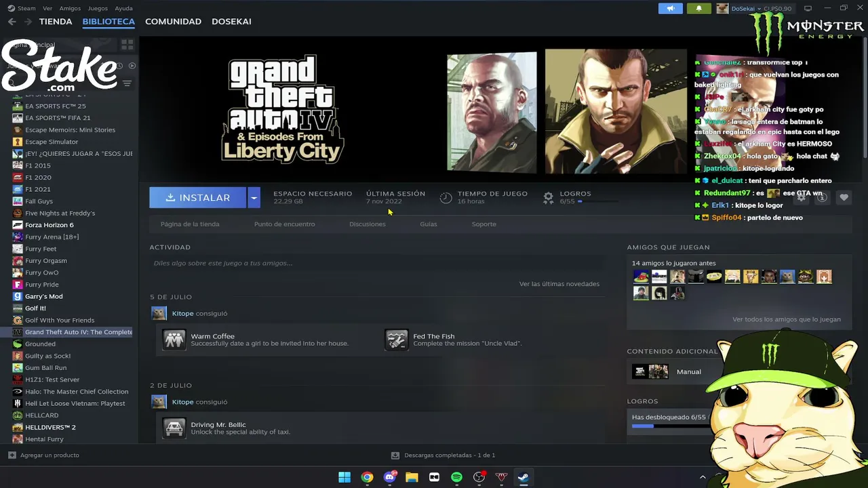Click the achievements progress bar under Has desbloqueado
The image size is (868, 488).
point(670,426)
